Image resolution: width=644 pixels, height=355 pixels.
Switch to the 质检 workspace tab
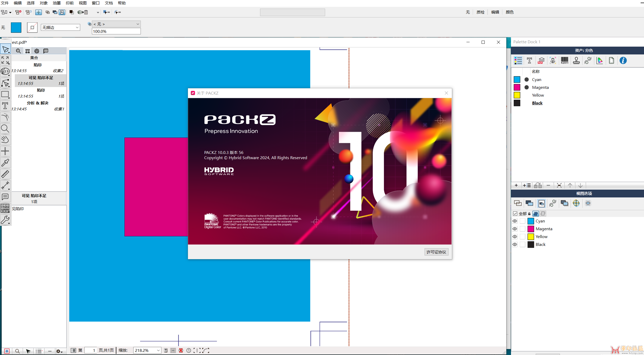click(480, 12)
